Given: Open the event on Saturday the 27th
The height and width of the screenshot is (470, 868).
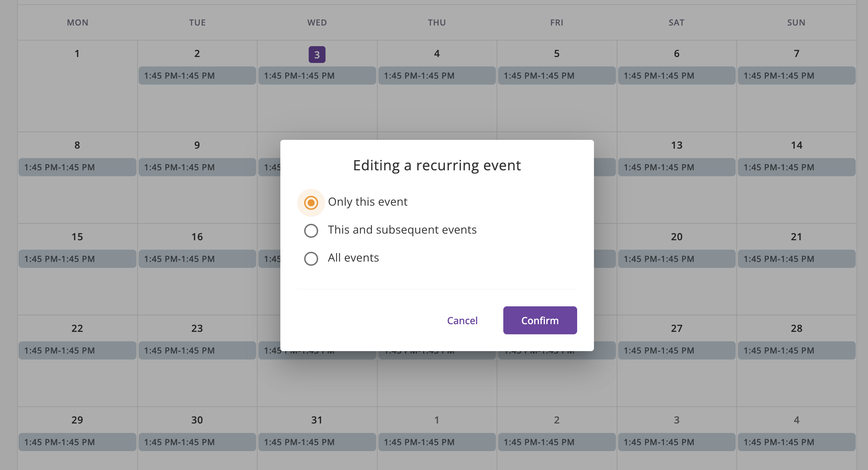Looking at the screenshot, I should tap(676, 350).
